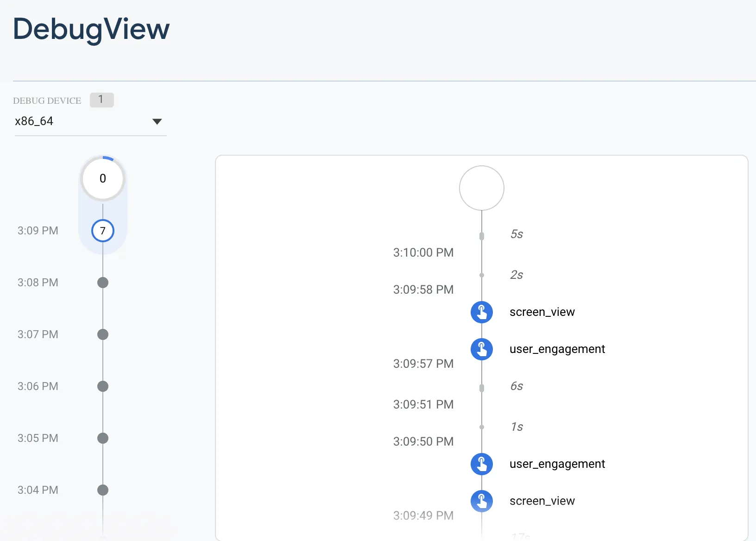
Task: Click the 3:06 PM timeline dot
Action: 103,386
